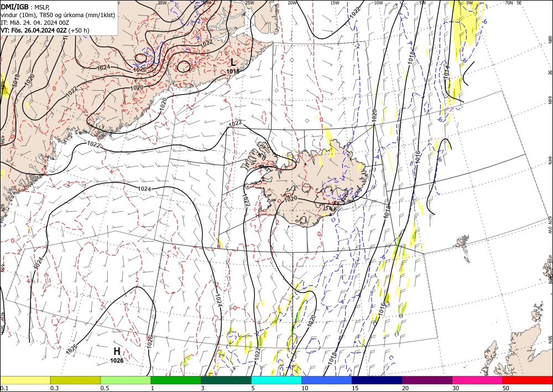Viewport: 553px width, 392px height.
Task: Click the '15W' longitude label
Action: [x=335, y=3]
